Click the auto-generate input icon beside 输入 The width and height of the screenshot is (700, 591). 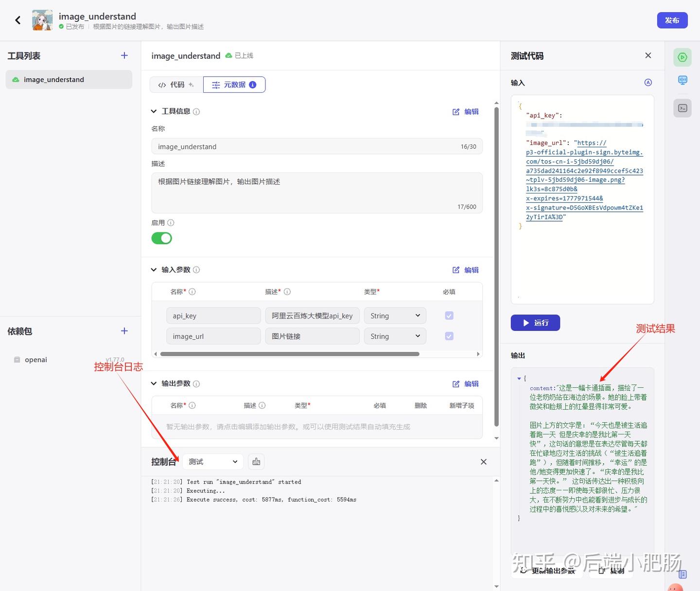coord(648,83)
